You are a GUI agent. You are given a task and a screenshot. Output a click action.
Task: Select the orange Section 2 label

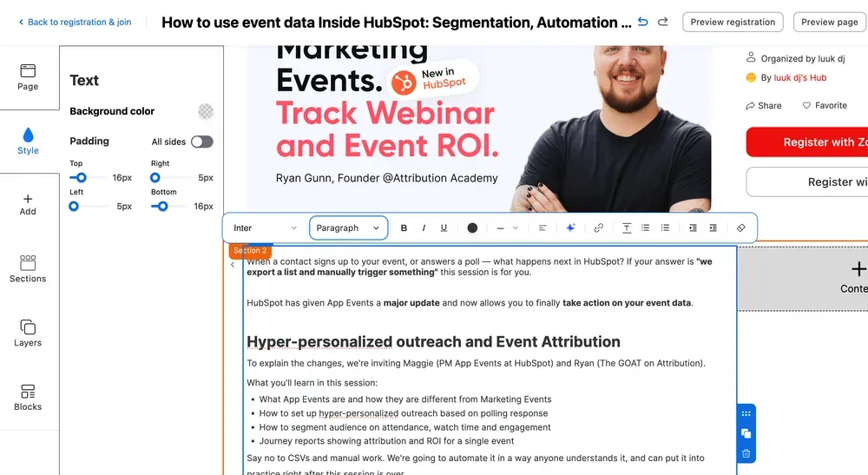coord(250,251)
